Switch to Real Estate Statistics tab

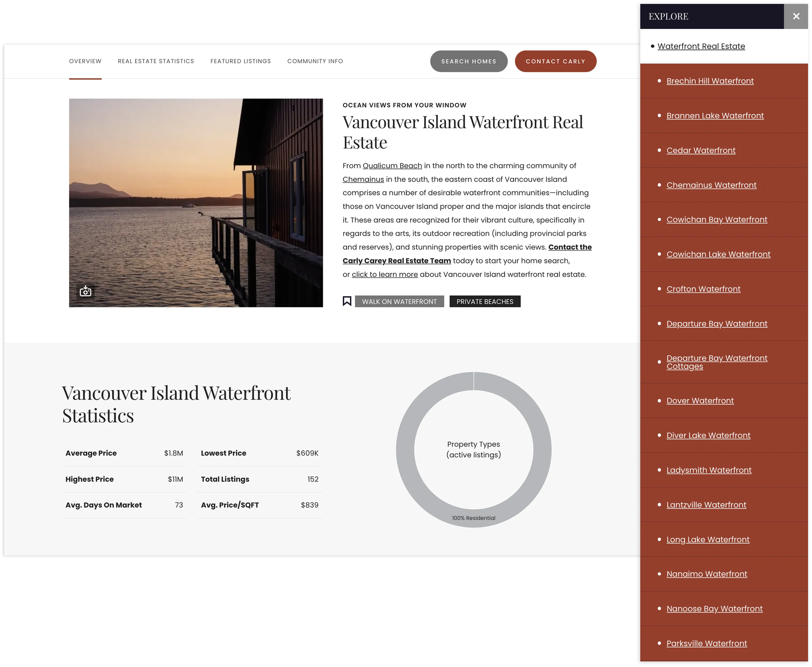[x=156, y=61]
